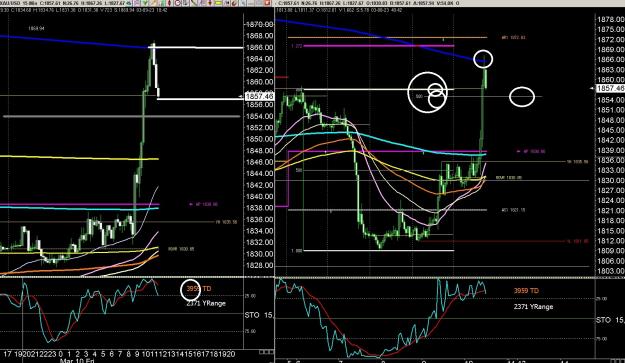The image size is (625, 363).
Task: Click the 3959 TD text in left indicator pane
Action: [199, 288]
